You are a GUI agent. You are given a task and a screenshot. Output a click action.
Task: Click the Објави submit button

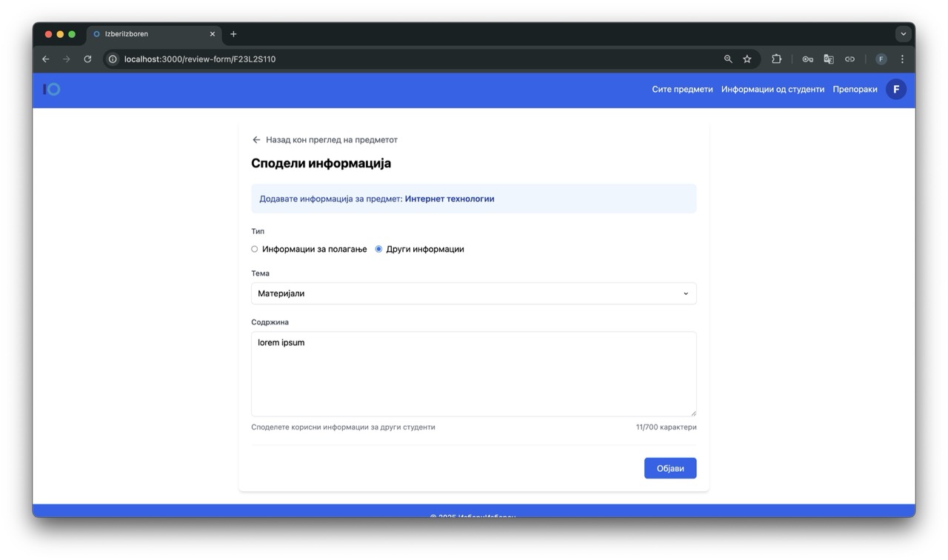tap(670, 468)
